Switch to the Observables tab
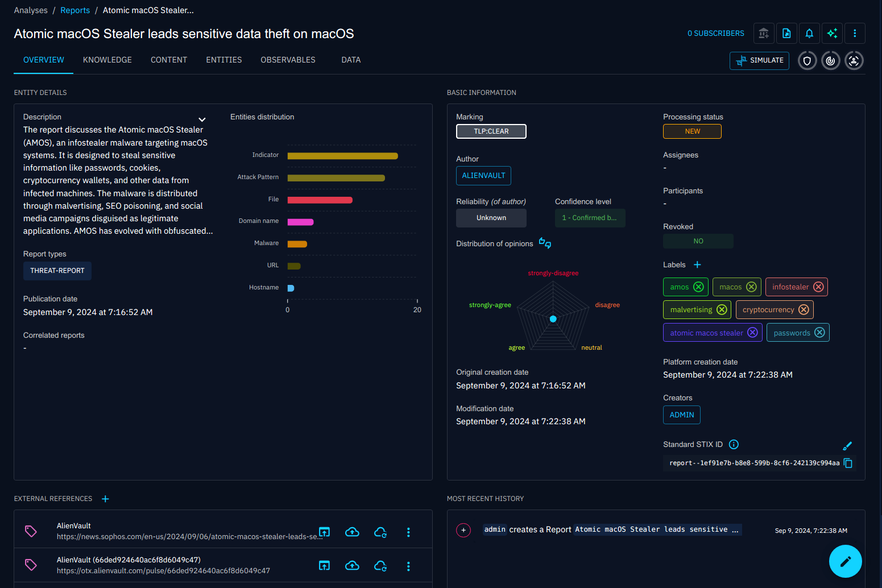 [288, 60]
